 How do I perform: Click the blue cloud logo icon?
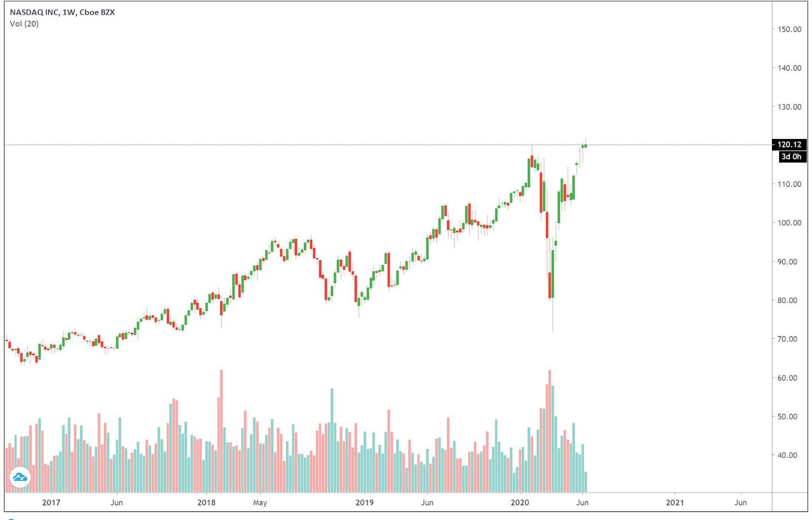pyautogui.click(x=20, y=477)
